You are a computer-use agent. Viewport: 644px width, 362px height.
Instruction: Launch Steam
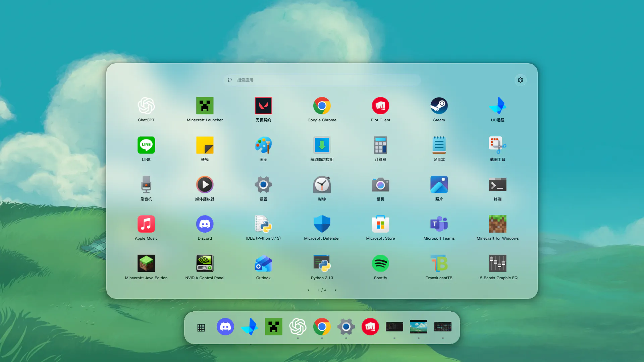pos(439,106)
